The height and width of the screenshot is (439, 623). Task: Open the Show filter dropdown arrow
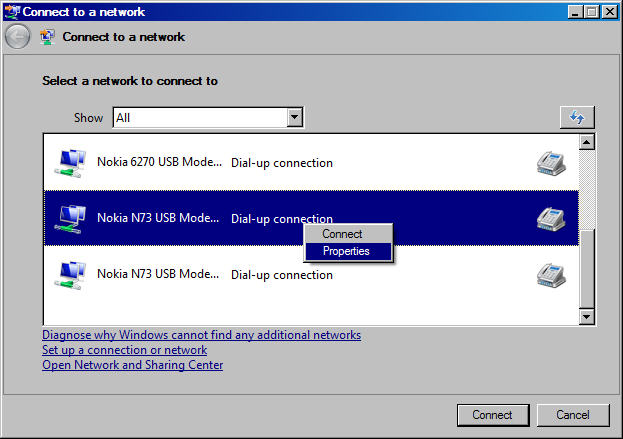tap(294, 118)
